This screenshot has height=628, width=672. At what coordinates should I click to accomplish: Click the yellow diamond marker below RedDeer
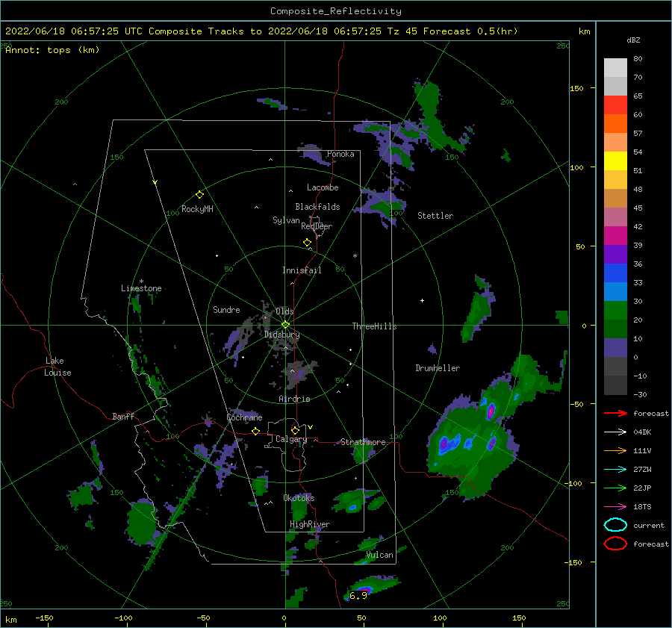pyautogui.click(x=307, y=243)
